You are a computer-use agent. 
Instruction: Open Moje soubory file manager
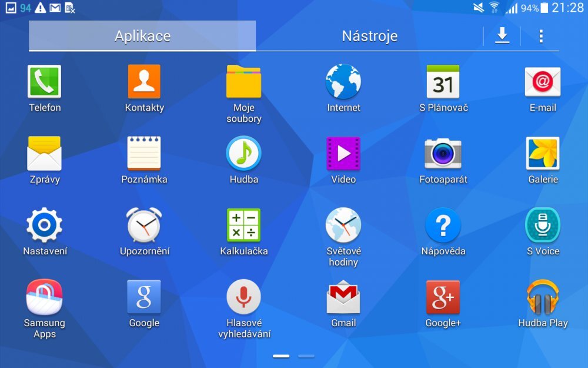(243, 84)
